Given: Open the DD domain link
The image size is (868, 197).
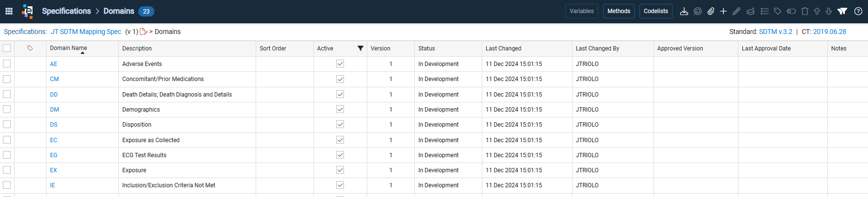Looking at the screenshot, I should (x=54, y=95).
